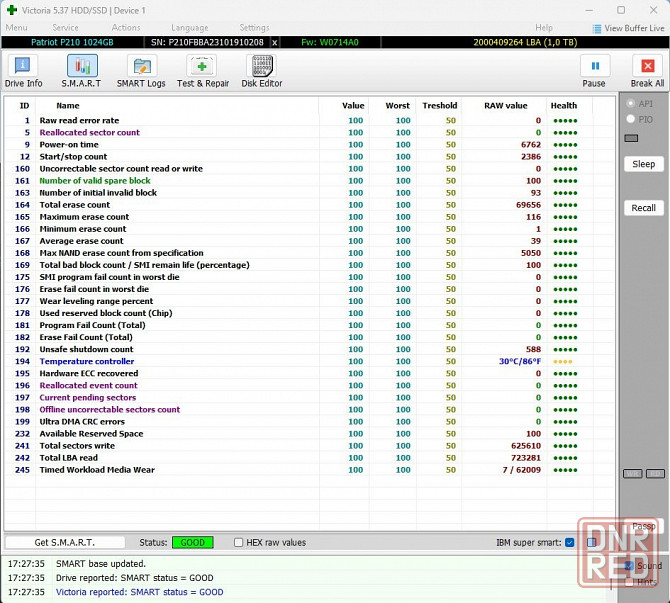The width and height of the screenshot is (670, 603).
Task: Open the Drive Info panel
Action: click(24, 72)
